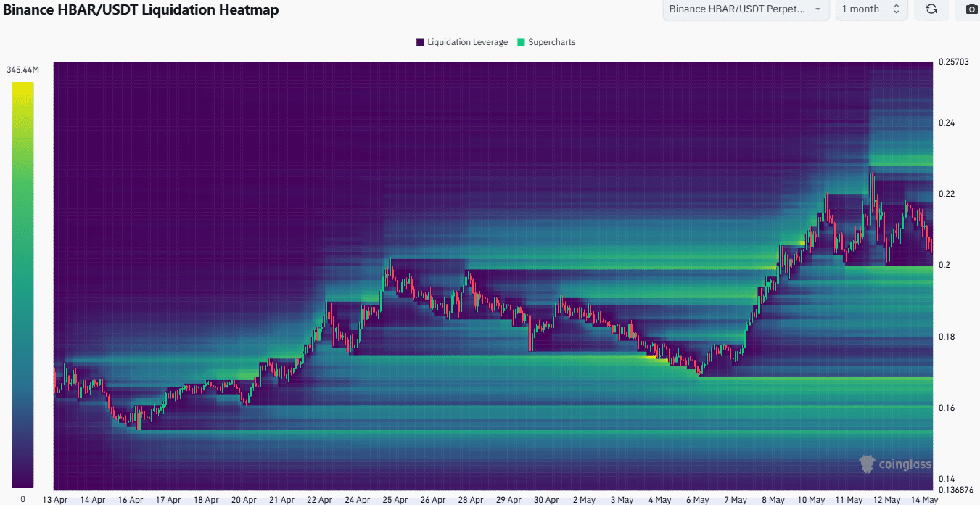Viewport: 980px width, 505px height.
Task: Click the 12 May date label
Action: [x=886, y=500]
